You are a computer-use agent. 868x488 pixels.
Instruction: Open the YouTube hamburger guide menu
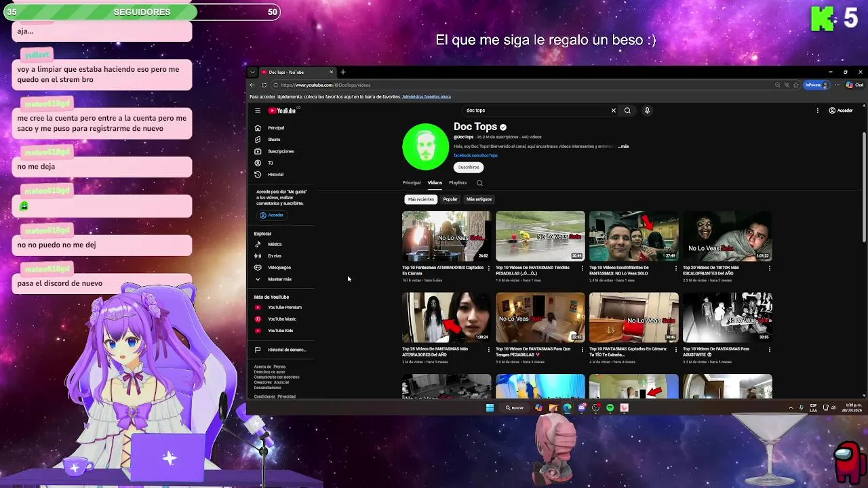[258, 110]
